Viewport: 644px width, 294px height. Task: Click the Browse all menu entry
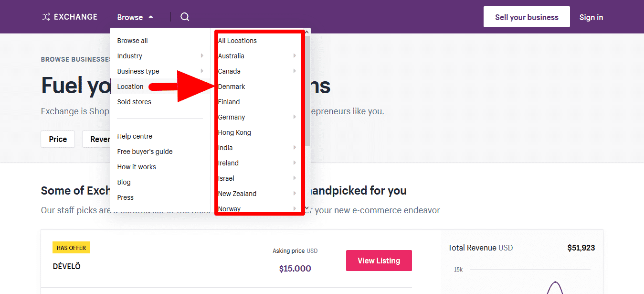pos(132,41)
